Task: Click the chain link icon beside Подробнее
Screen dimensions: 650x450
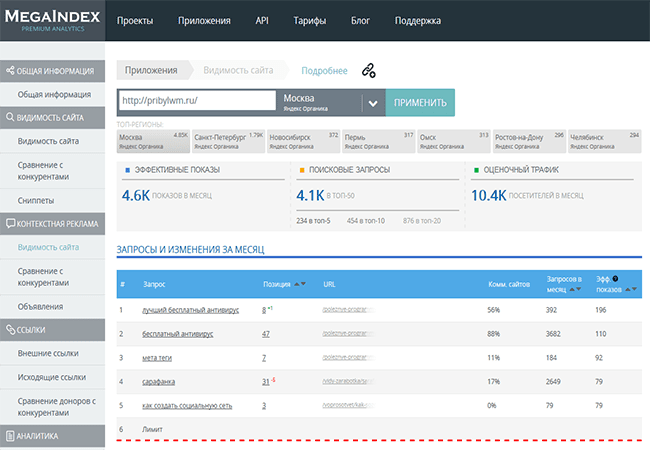Action: [369, 70]
